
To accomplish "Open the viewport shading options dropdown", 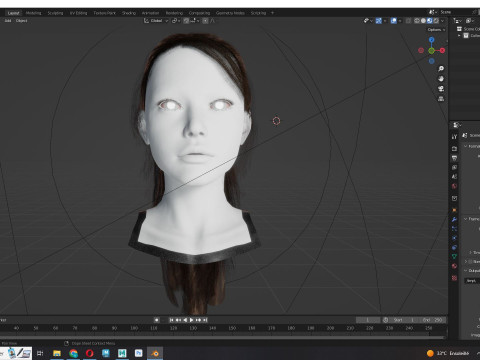I will coord(442,21).
